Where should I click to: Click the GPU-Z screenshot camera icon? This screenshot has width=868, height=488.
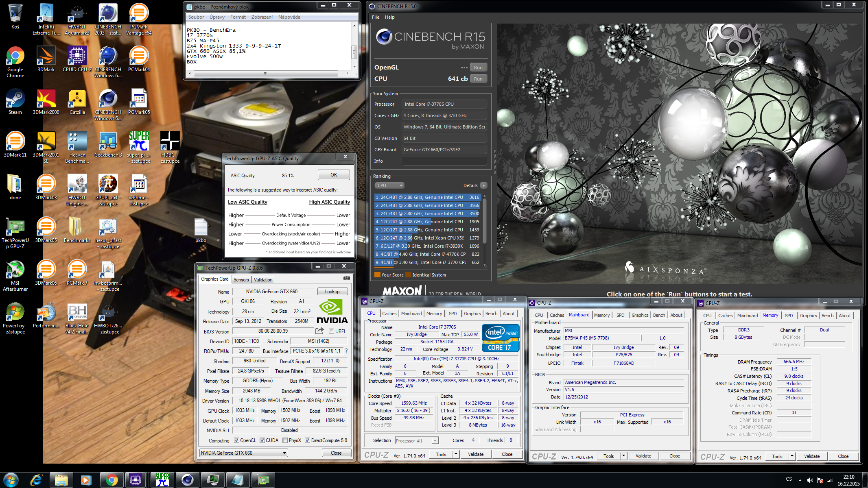[346, 278]
